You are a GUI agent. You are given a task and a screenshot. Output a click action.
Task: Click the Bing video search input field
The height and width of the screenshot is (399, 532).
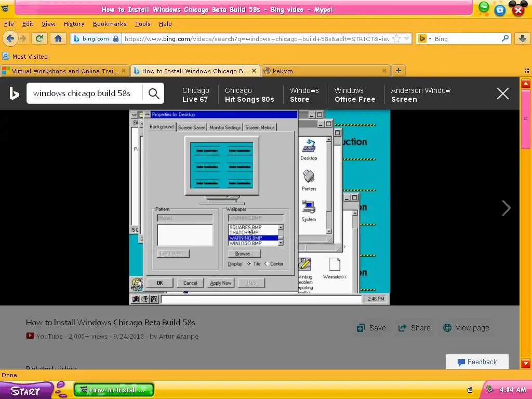pos(85,94)
